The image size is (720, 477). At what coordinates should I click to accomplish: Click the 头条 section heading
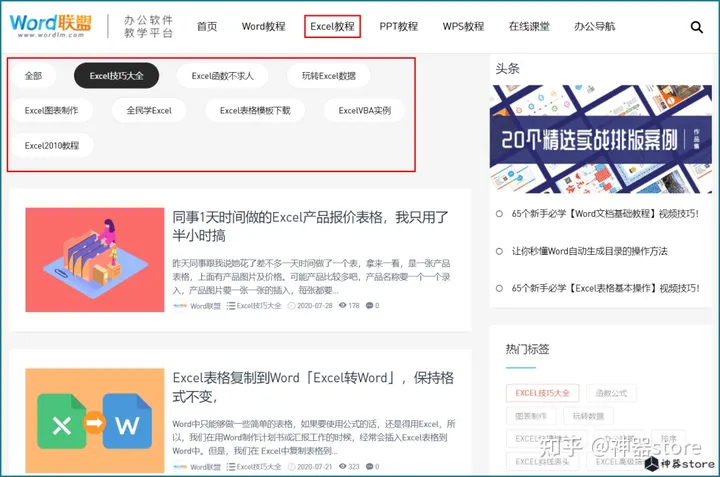[507, 69]
